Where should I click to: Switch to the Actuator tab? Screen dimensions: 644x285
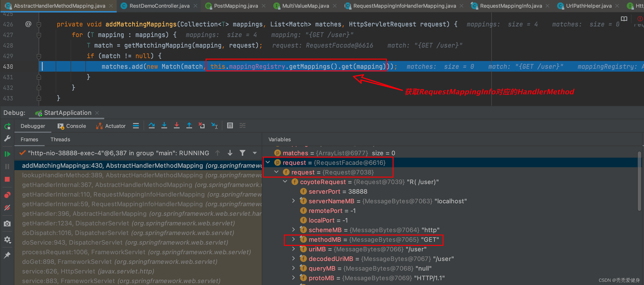pyautogui.click(x=110, y=126)
